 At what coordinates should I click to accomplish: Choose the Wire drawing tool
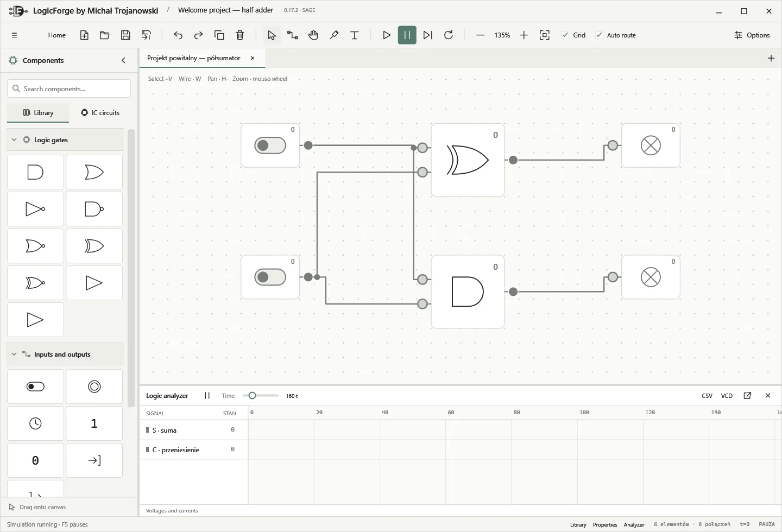(x=293, y=35)
